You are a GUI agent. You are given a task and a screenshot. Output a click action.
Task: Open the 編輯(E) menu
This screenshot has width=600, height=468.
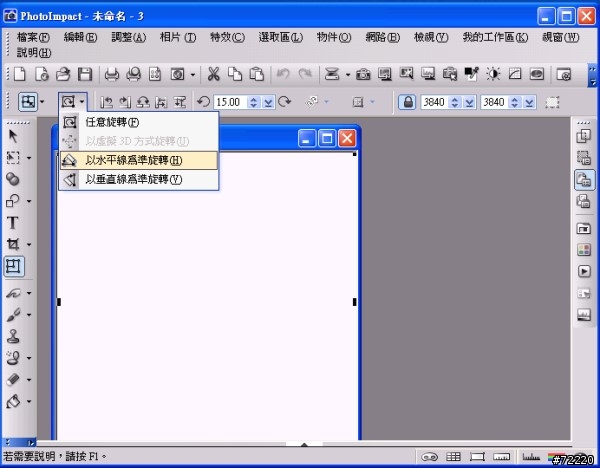80,37
